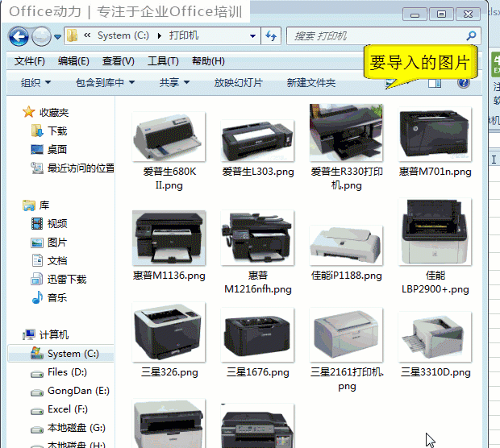
Task: Click the Forward navigation arrow button
Action: click(x=41, y=36)
